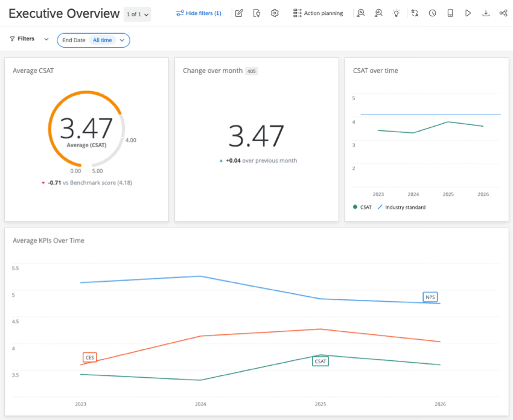
Task: Click Hide filters (1)
Action: tap(199, 13)
